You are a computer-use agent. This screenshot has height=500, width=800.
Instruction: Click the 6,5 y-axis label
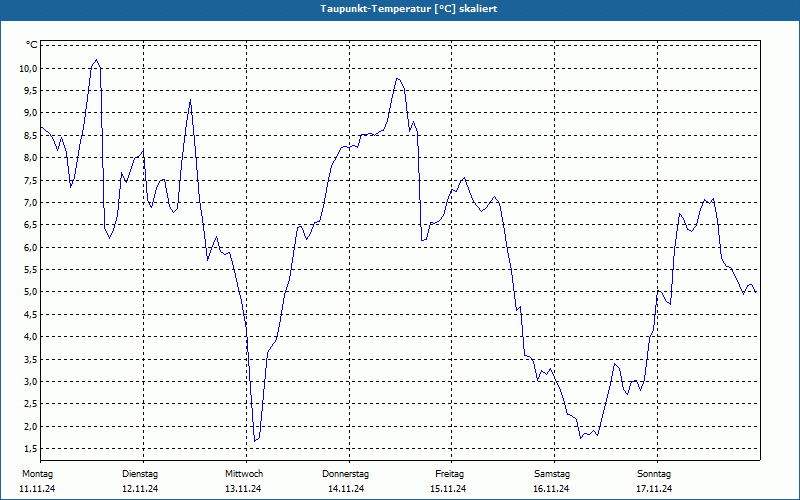click(x=30, y=225)
